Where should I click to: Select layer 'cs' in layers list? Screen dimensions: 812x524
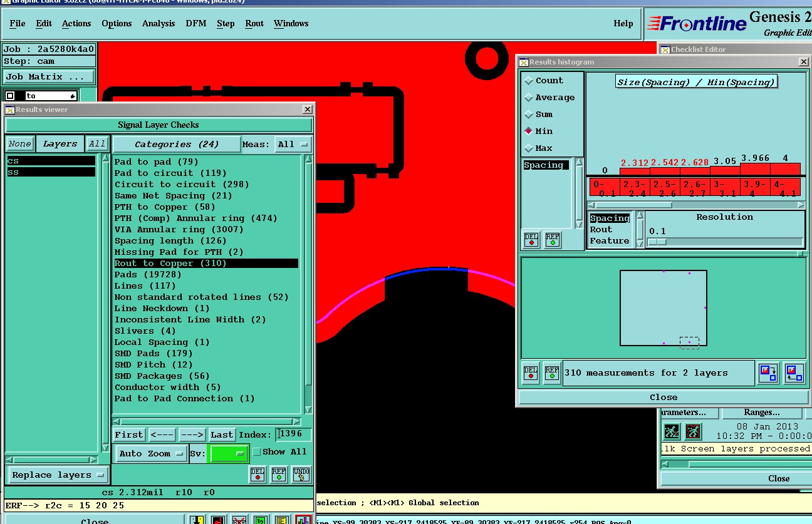[51, 161]
